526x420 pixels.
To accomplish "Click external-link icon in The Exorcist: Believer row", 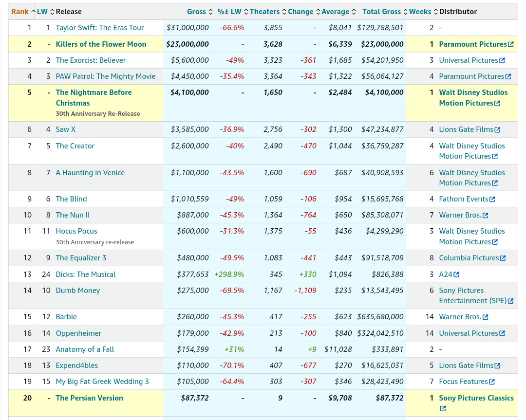I will 502,60.
